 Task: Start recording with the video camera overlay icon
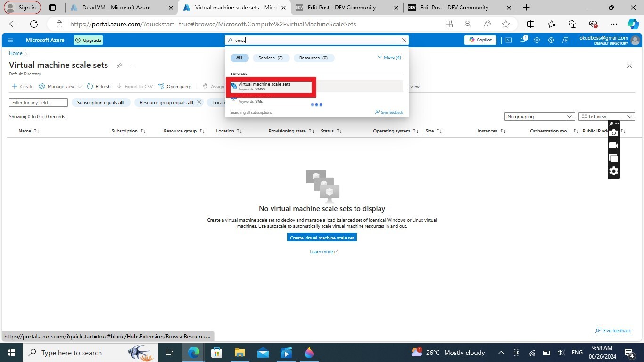tap(613, 146)
